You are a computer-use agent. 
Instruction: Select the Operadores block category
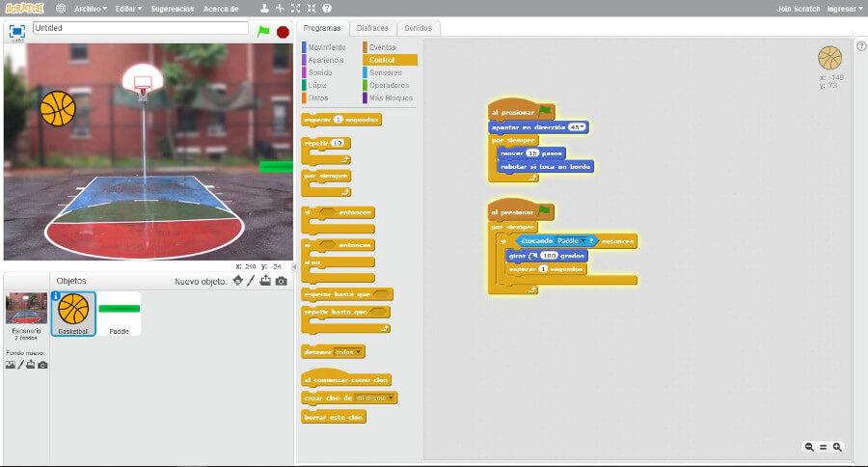(389, 85)
